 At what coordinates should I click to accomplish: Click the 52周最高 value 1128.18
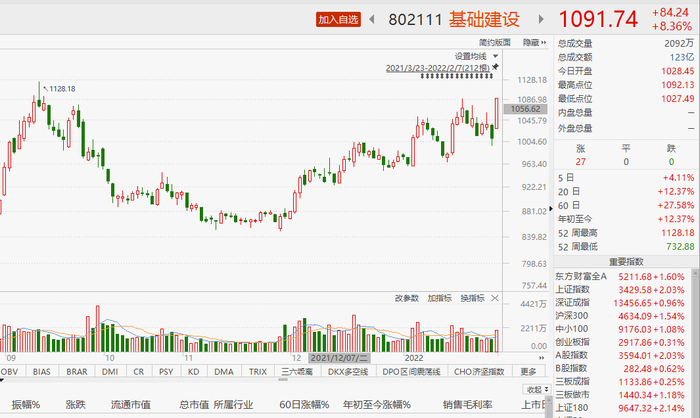(x=678, y=233)
